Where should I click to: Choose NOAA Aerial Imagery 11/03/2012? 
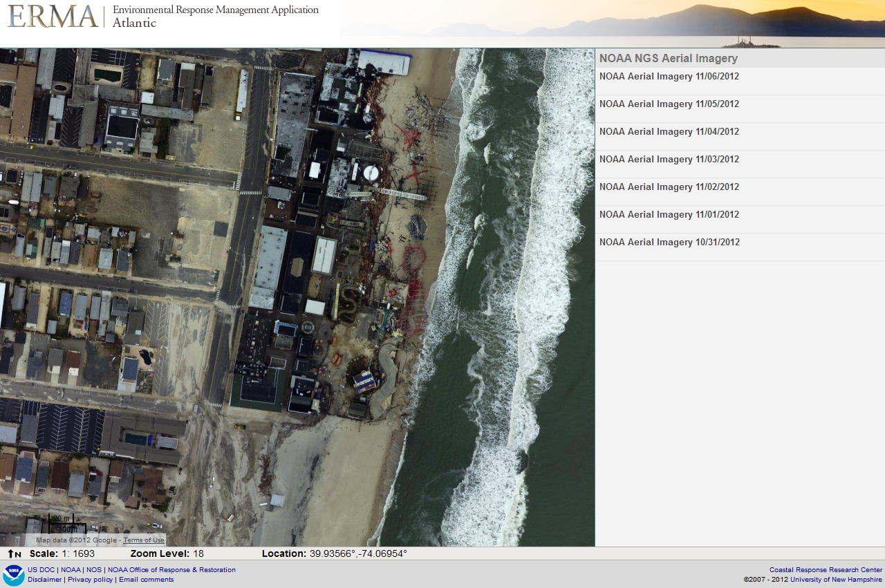[669, 160]
